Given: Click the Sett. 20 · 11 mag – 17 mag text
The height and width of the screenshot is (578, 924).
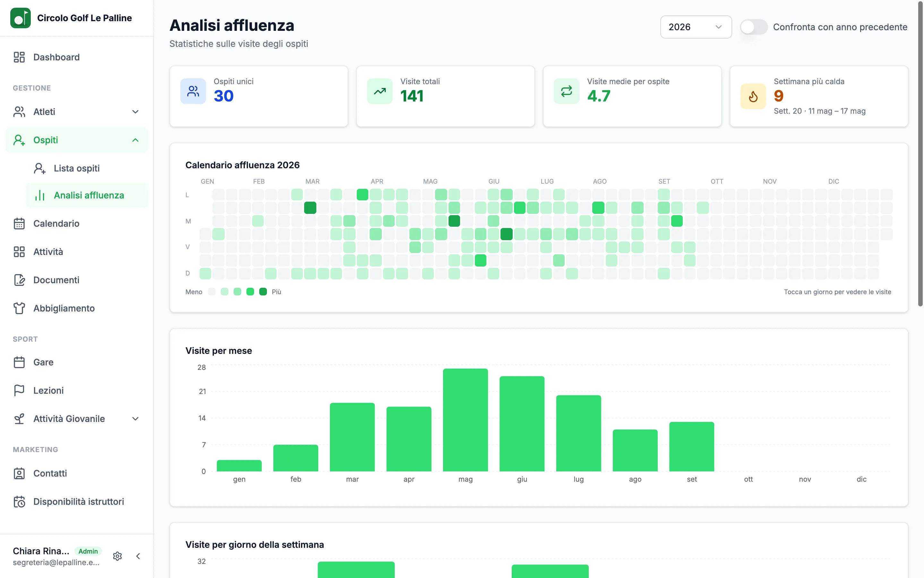Looking at the screenshot, I should (x=819, y=111).
